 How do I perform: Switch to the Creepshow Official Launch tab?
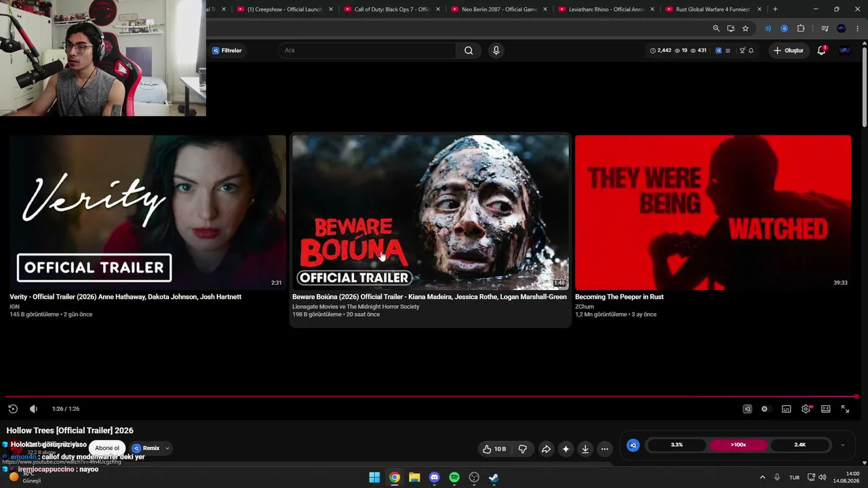pyautogui.click(x=285, y=9)
